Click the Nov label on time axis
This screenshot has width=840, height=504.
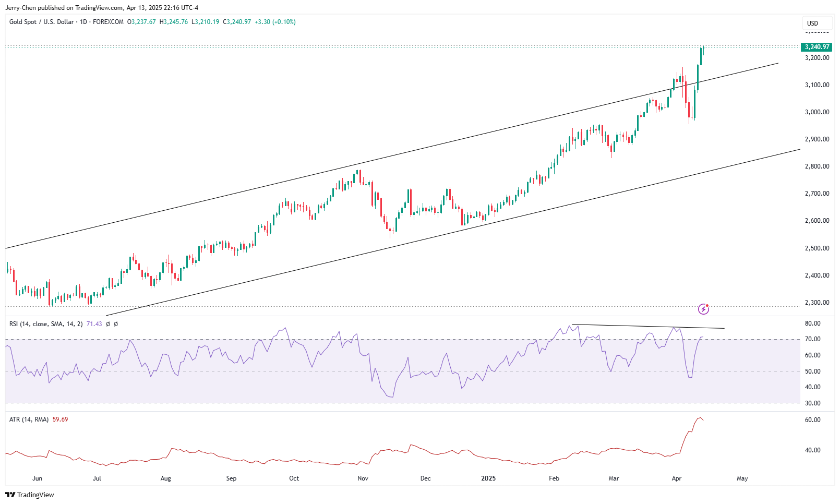pos(363,478)
